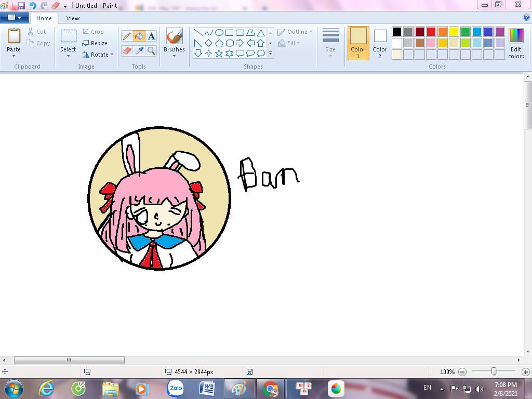
Task: Click the Paste clipboard icon
Action: [14, 36]
